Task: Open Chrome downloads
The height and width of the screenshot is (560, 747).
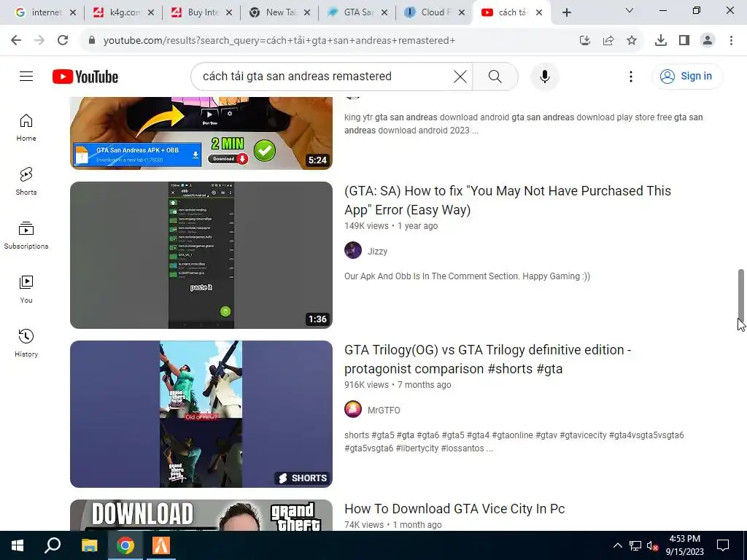Action: click(661, 41)
